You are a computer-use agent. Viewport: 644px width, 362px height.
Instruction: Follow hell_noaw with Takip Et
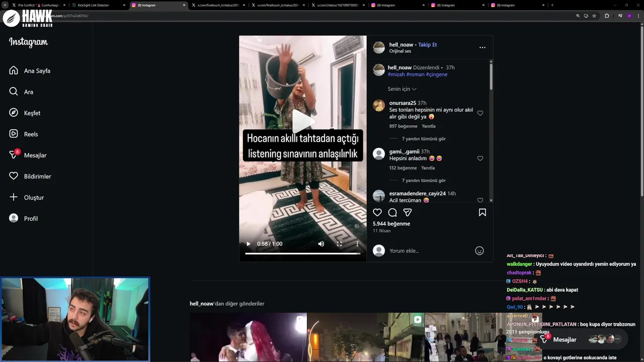[x=428, y=45]
